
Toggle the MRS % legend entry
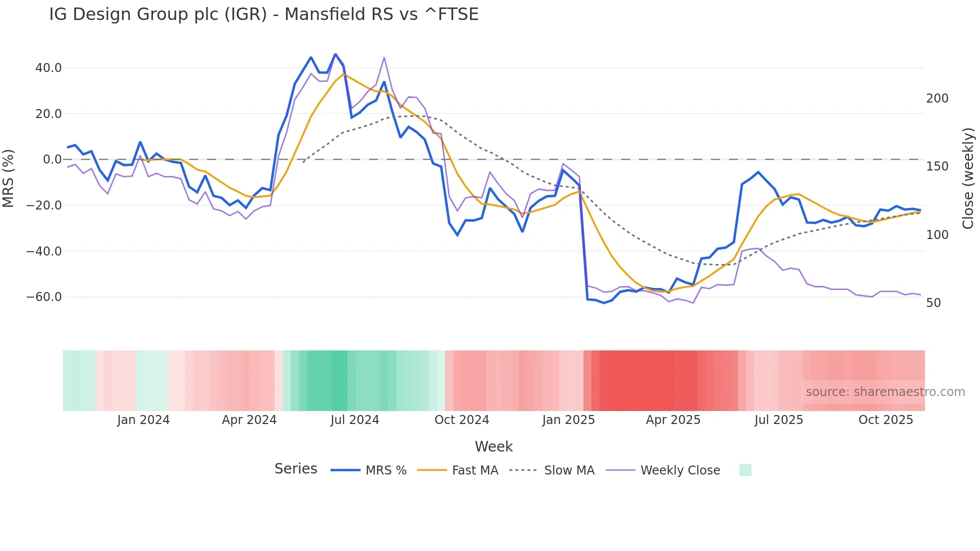coord(369,470)
